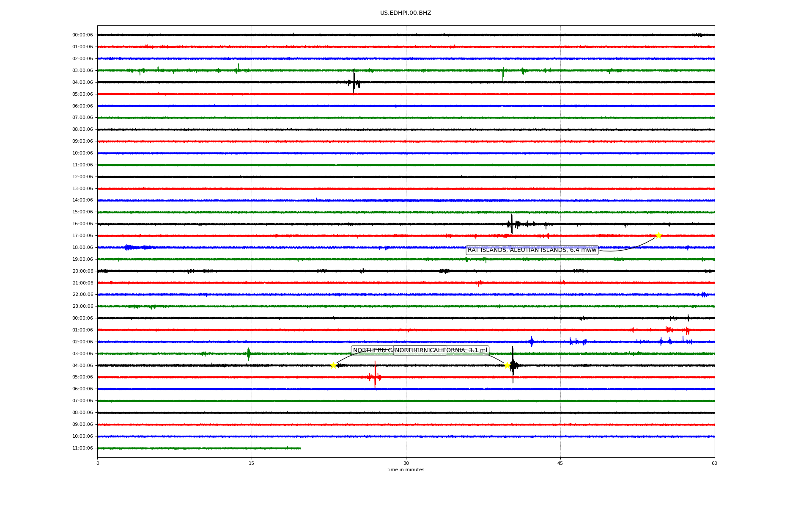Click the US.EDHPI.00.BHZ plot title

[x=405, y=13]
